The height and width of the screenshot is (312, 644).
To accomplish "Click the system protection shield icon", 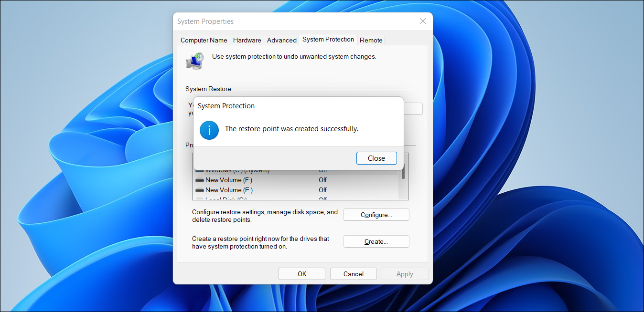I will [x=194, y=61].
